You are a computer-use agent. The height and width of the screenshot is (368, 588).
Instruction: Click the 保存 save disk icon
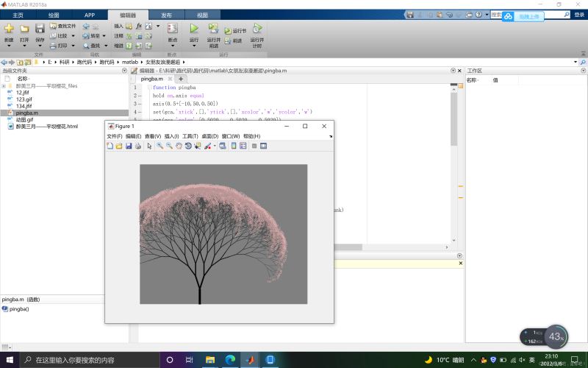[x=40, y=29]
